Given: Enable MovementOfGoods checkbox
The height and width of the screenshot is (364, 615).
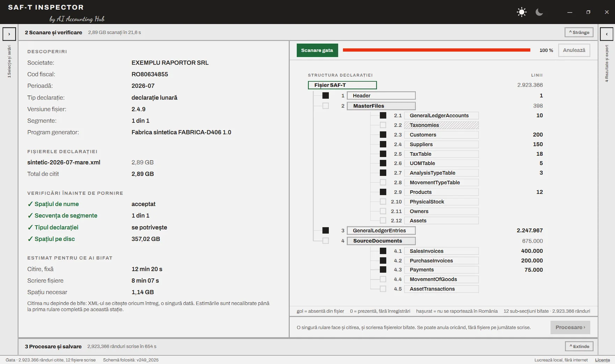Looking at the screenshot, I should pyautogui.click(x=383, y=279).
